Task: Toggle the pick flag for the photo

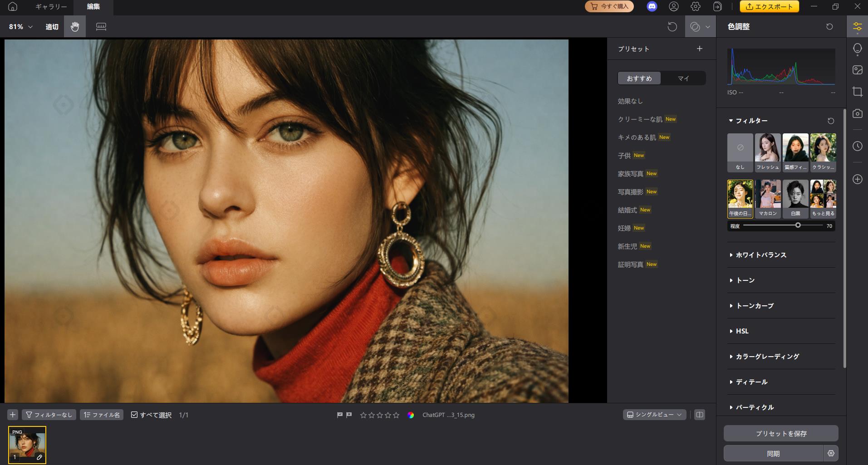Action: point(339,415)
